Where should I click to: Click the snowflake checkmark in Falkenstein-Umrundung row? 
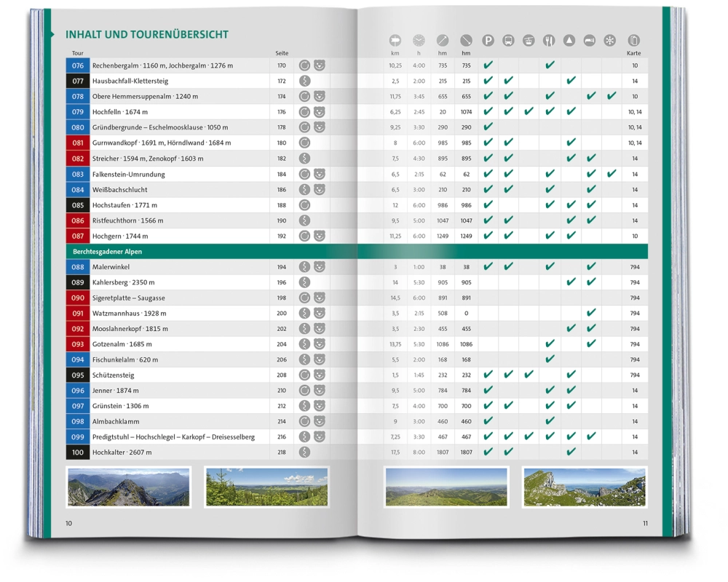point(612,174)
